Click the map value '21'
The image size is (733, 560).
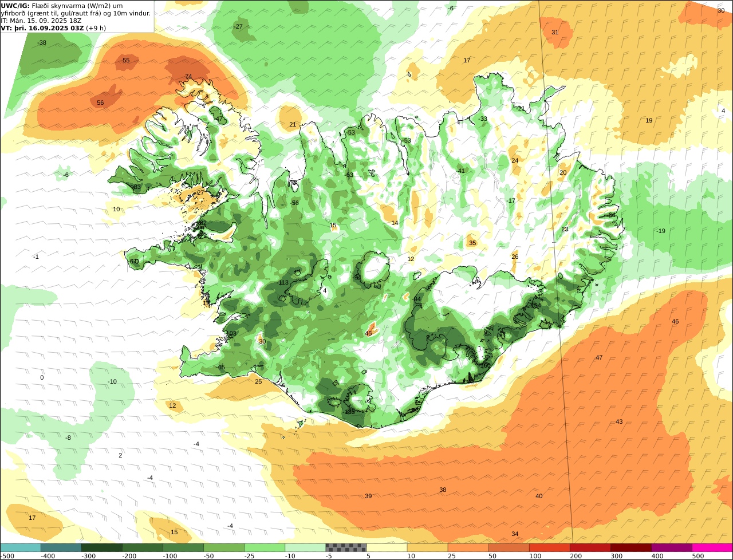pos(293,125)
